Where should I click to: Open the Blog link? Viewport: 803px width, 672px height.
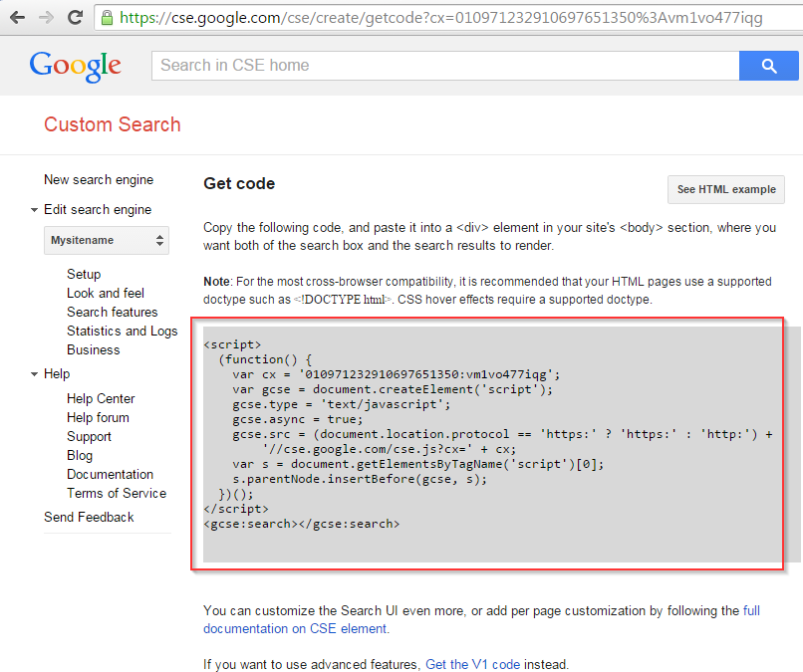pos(80,456)
